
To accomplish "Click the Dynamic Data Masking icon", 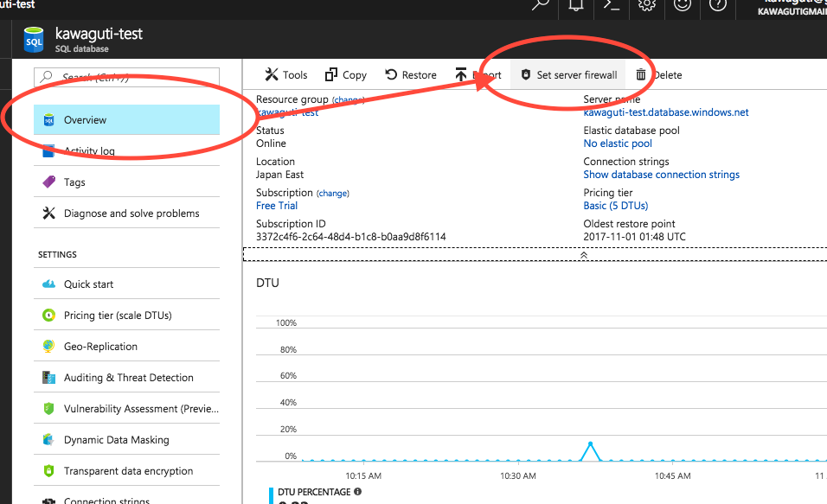I will (48, 440).
